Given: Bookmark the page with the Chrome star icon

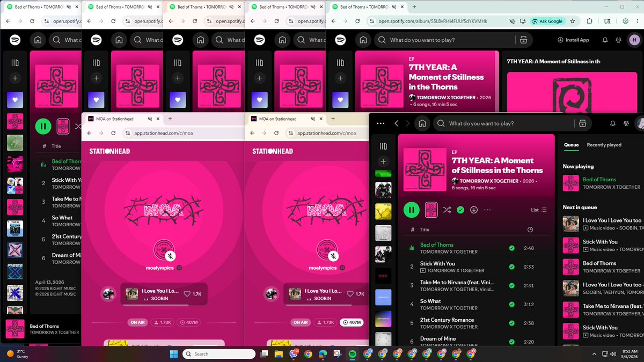Looking at the screenshot, I should click(x=573, y=21).
